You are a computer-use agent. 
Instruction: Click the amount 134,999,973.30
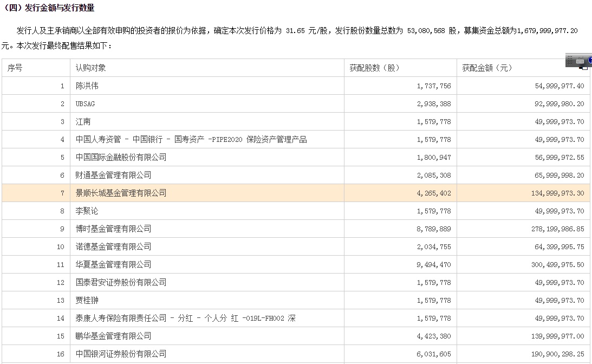pyautogui.click(x=558, y=193)
